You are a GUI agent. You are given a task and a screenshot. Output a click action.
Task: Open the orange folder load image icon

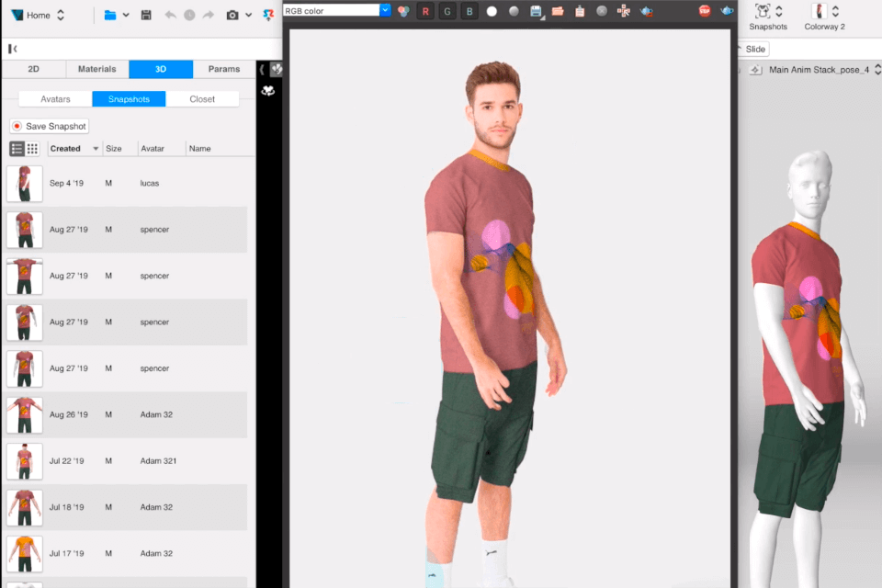[558, 11]
